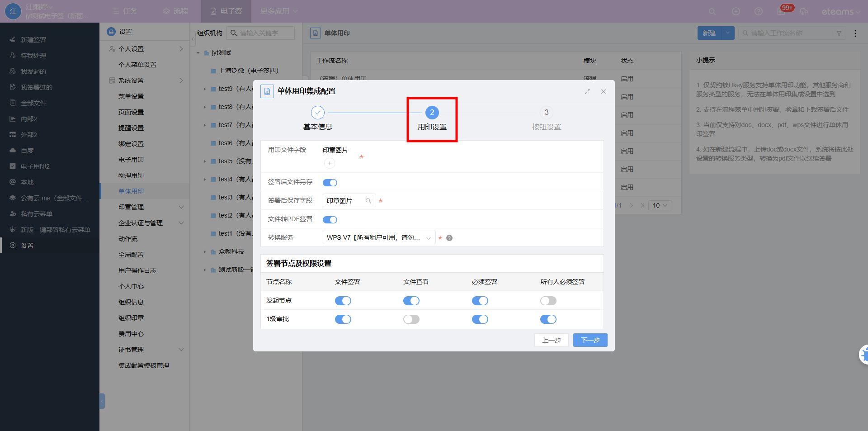Click the top bar search magnifier icon
868x431 pixels.
click(712, 11)
